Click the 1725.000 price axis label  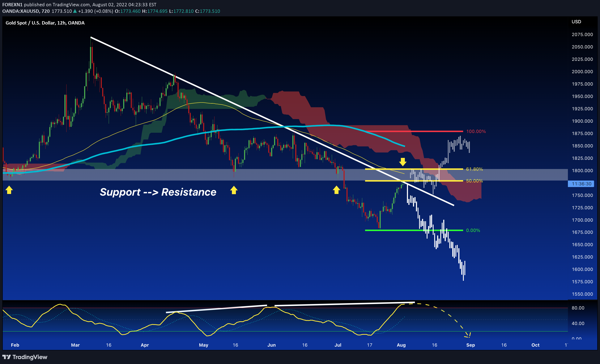click(x=582, y=208)
